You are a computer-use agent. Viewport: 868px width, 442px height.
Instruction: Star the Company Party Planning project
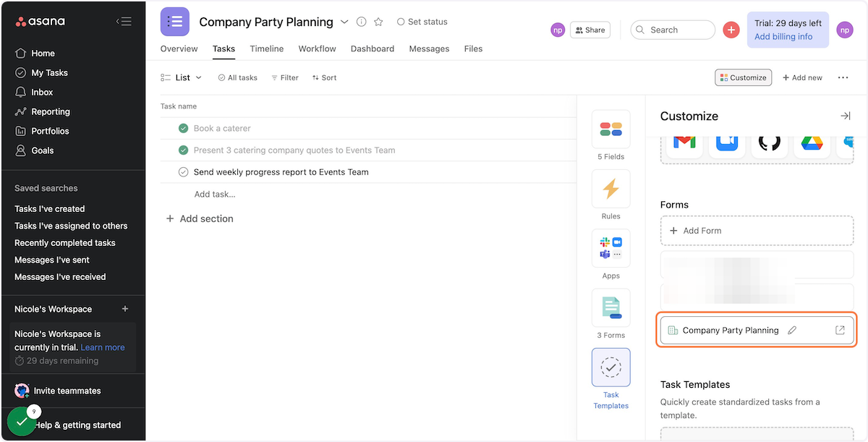coord(378,22)
